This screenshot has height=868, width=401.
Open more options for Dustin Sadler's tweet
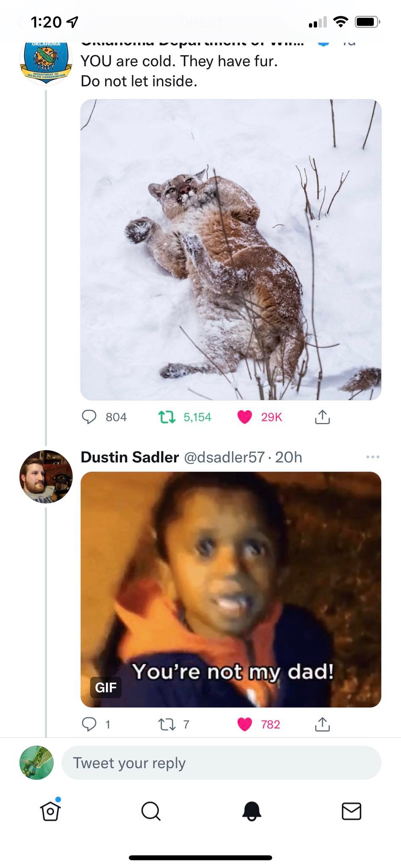coord(373,457)
